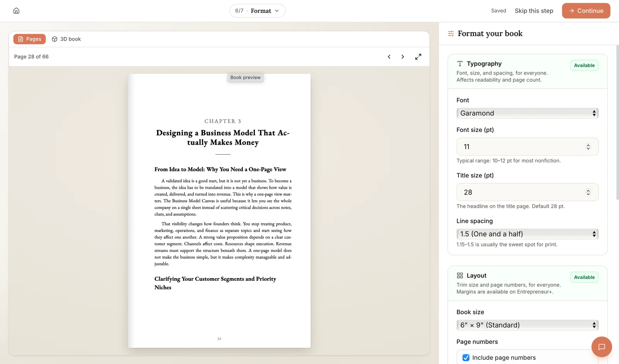Screen dimensions: 619x364
Task: Click the Typography Available badge
Action: (x=584, y=66)
